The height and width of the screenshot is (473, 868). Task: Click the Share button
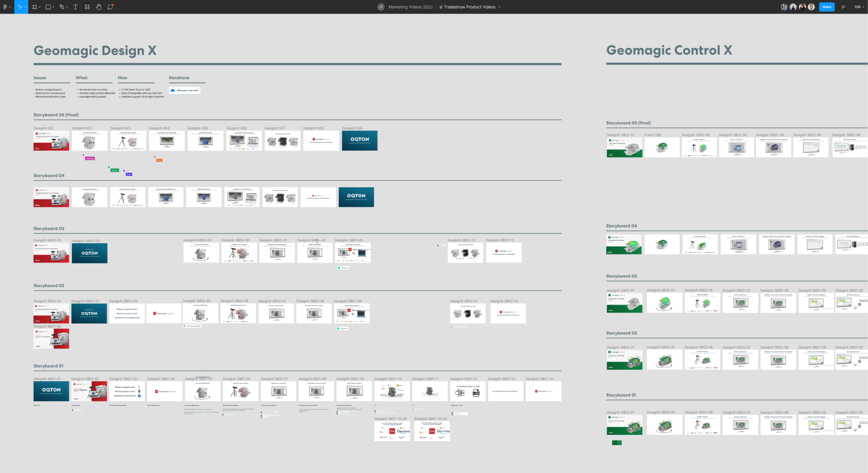(826, 6)
